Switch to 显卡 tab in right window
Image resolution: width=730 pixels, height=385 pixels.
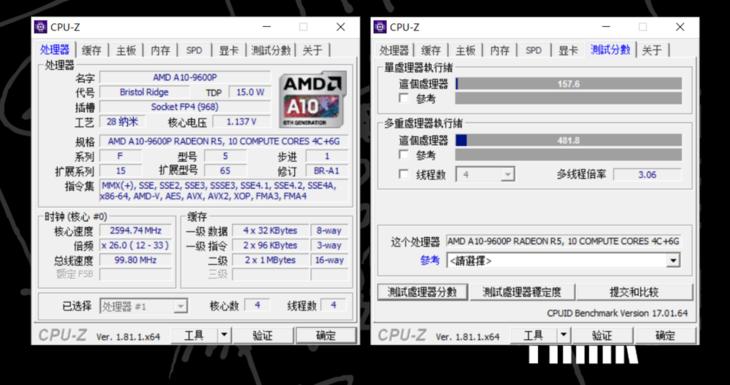click(568, 50)
